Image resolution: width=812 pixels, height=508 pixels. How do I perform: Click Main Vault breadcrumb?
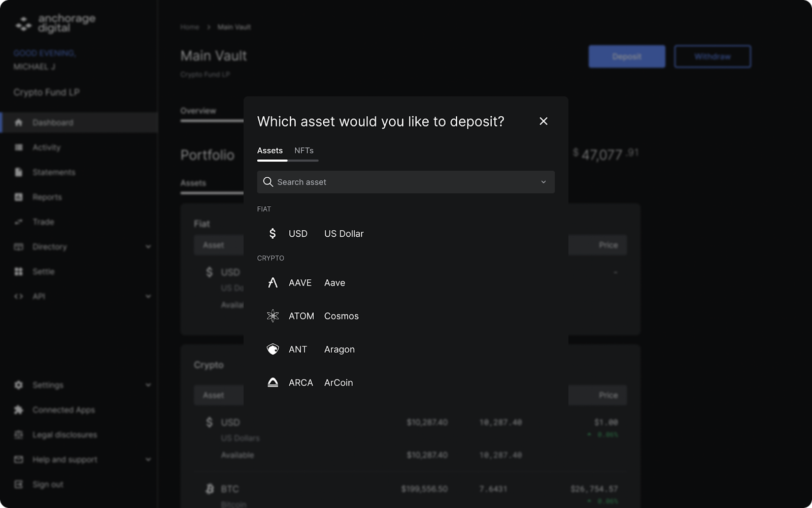pos(234,27)
